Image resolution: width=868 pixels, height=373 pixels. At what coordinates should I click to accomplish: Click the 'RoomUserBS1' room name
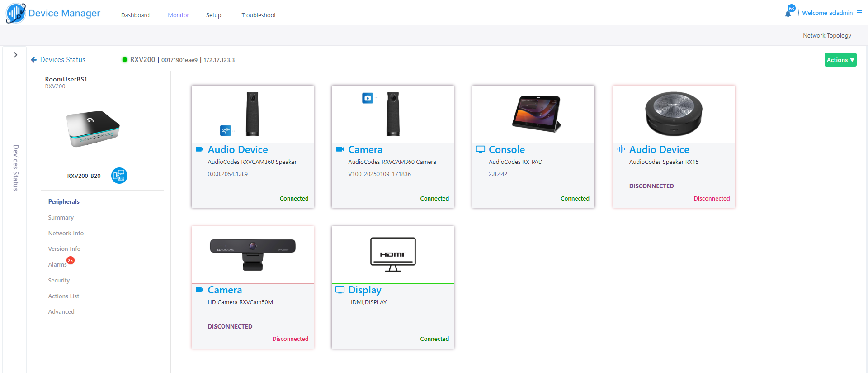[66, 79]
